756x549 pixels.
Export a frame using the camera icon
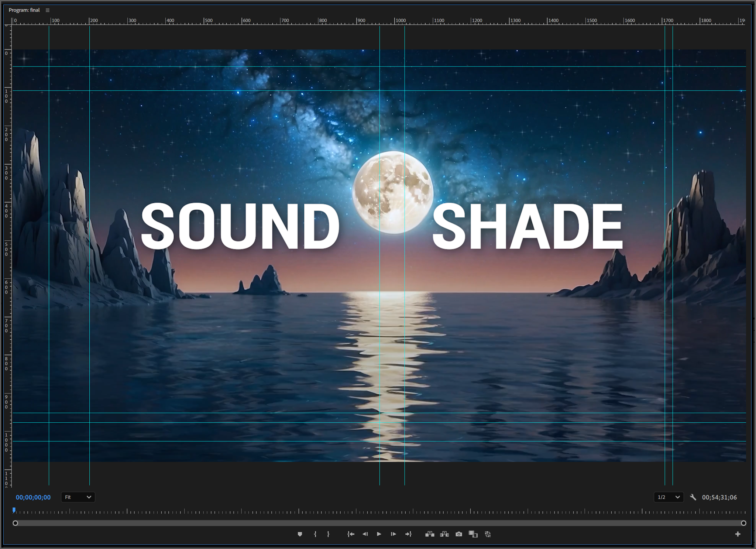[x=459, y=534]
